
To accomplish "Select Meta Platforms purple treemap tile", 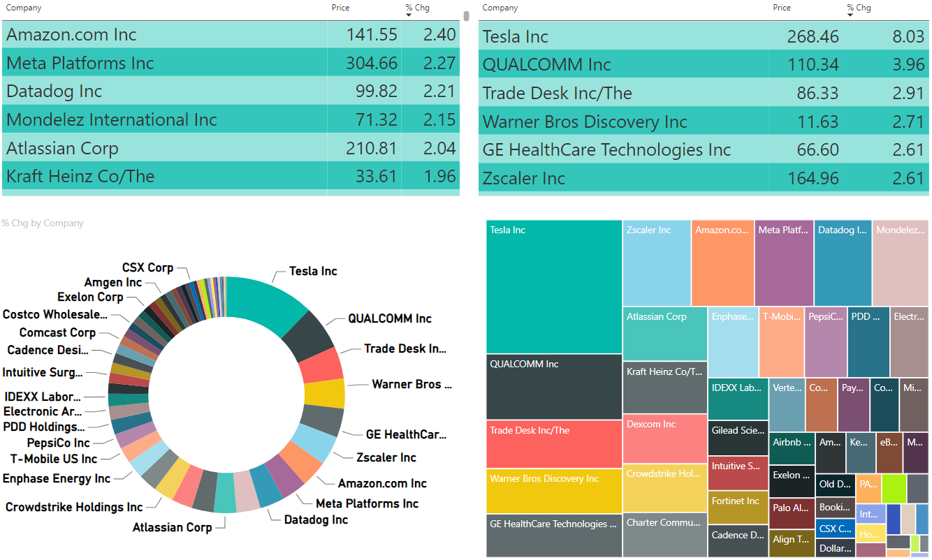I will click(784, 263).
